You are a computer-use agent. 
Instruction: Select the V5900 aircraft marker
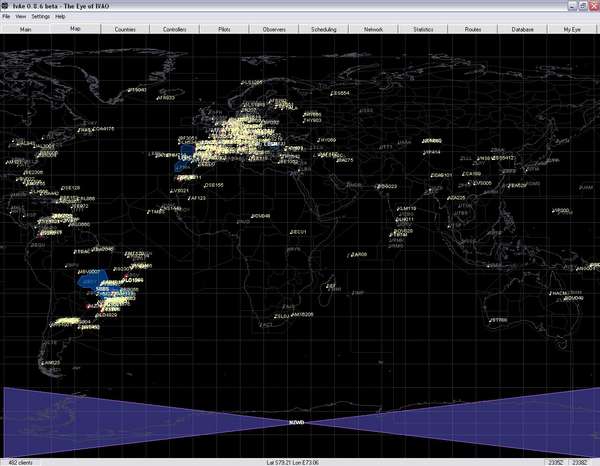point(561,211)
